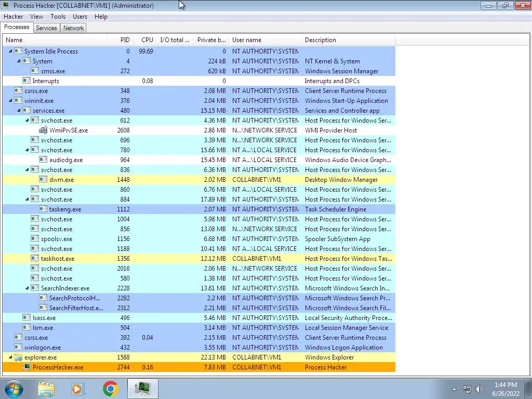Click the taskhost.exe process icon
This screenshot has height=399, width=532.
click(x=35, y=259)
